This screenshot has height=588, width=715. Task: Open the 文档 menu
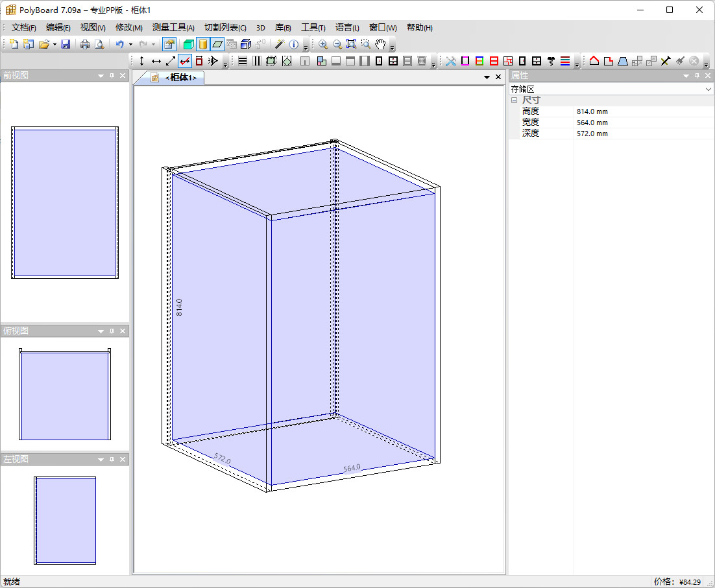coord(24,27)
